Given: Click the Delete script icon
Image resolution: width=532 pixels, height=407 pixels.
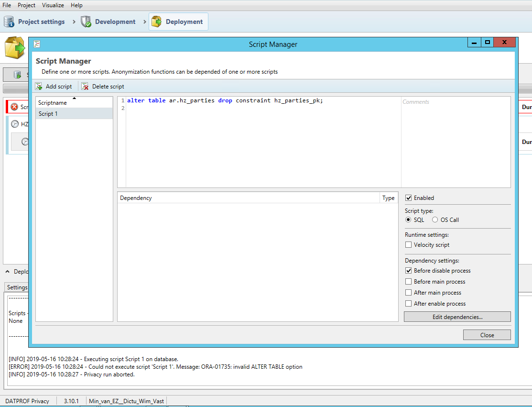Looking at the screenshot, I should coord(85,86).
